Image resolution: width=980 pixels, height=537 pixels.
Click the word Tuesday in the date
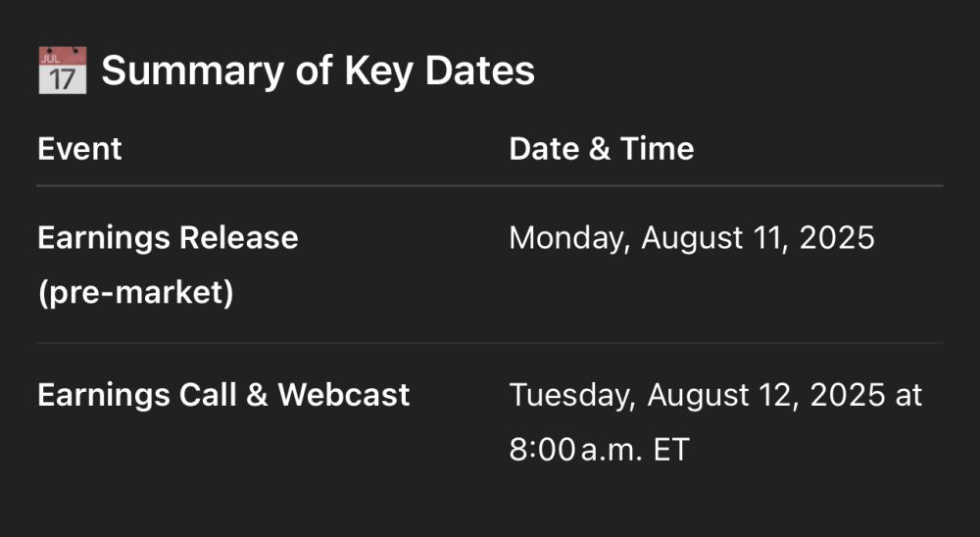click(572, 395)
